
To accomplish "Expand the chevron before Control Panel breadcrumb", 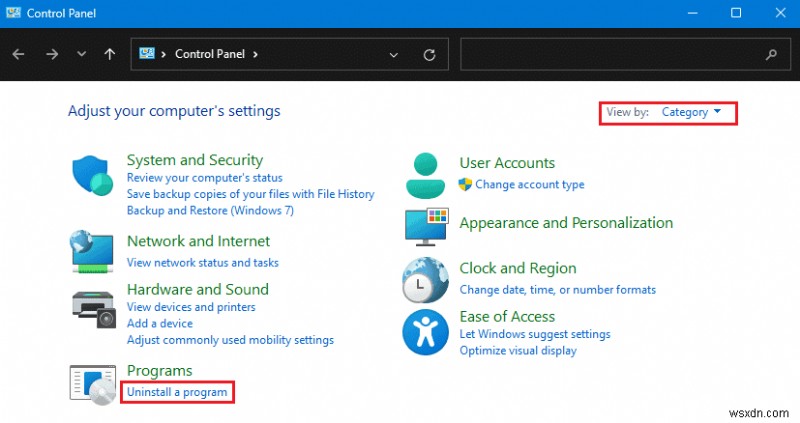I will click(x=163, y=54).
